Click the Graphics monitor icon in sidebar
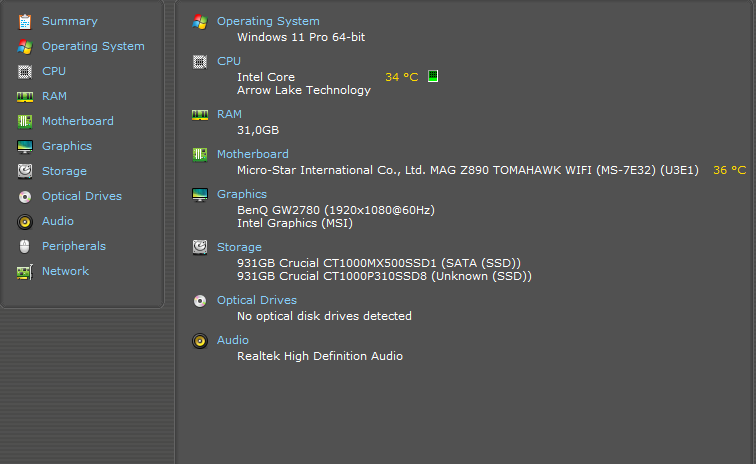Viewport: 756px width, 464px height. tap(25, 146)
